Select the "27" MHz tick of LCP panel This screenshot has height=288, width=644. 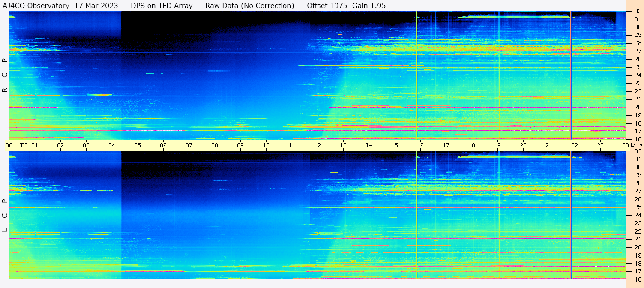point(637,191)
